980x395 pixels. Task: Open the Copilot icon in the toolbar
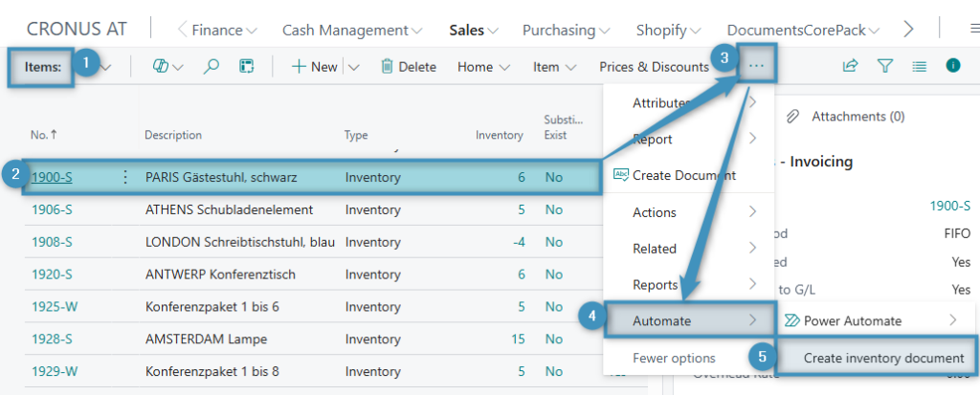tap(161, 67)
